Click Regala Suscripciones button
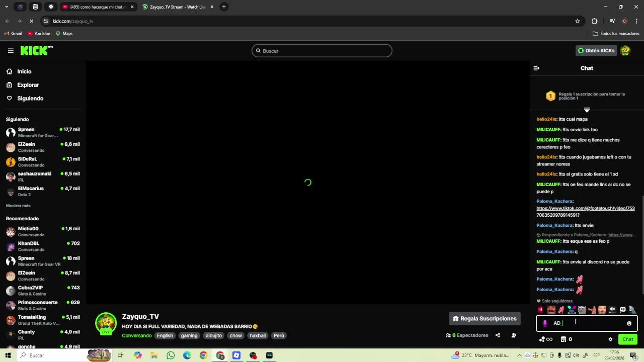644x362 pixels. tap(485, 319)
